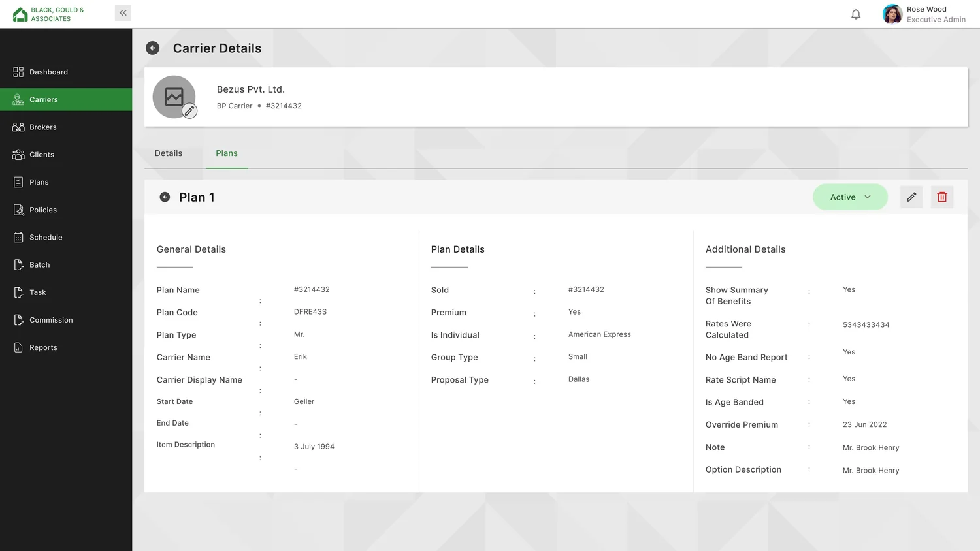Open Dashboard in sidebar
This screenshot has height=551, width=980.
tap(66, 72)
